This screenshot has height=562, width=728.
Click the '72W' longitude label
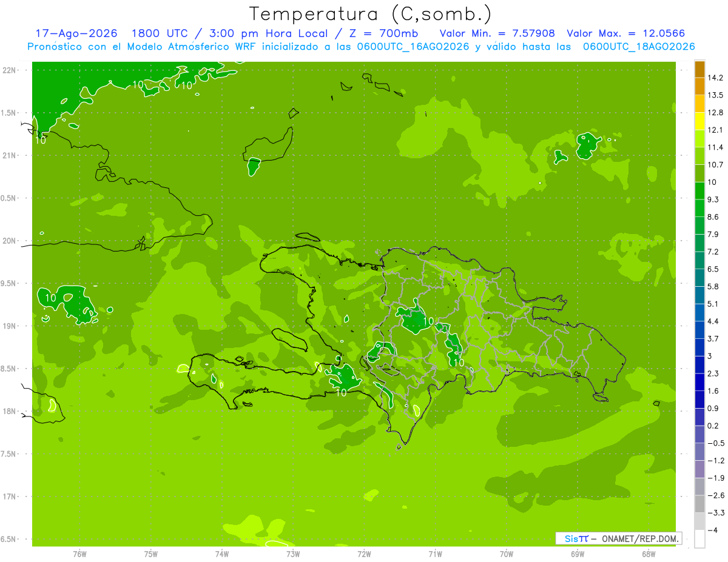point(364,554)
